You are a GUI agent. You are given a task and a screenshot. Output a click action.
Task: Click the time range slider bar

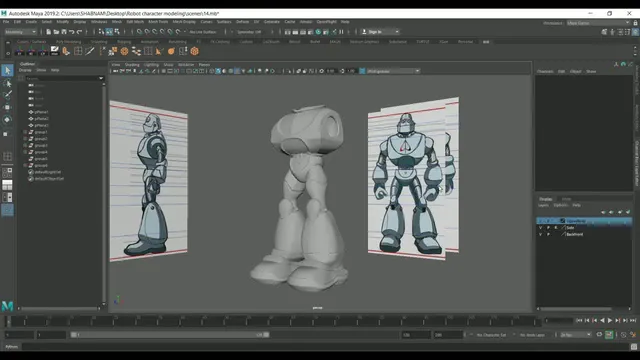tap(170, 335)
